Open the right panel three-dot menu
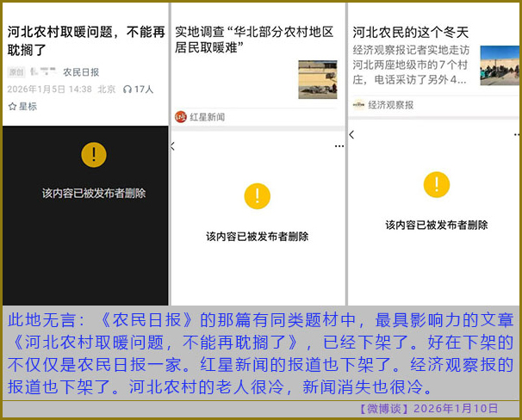 click(514, 135)
